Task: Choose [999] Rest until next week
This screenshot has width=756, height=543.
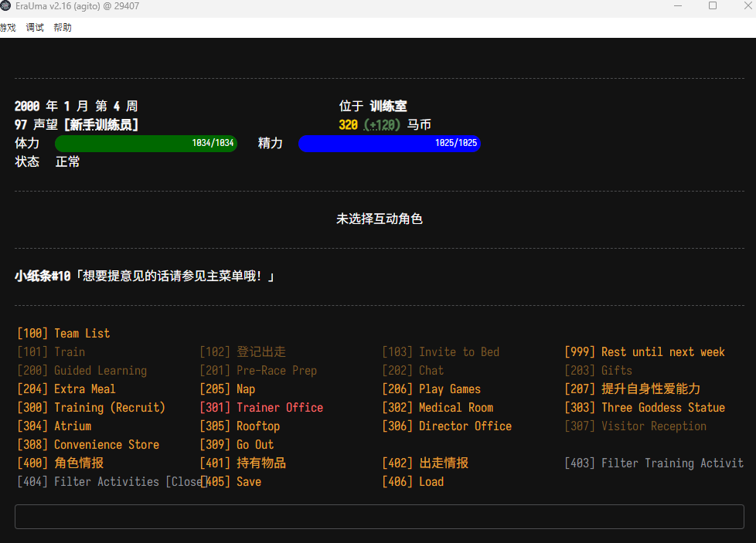Action: (x=645, y=352)
